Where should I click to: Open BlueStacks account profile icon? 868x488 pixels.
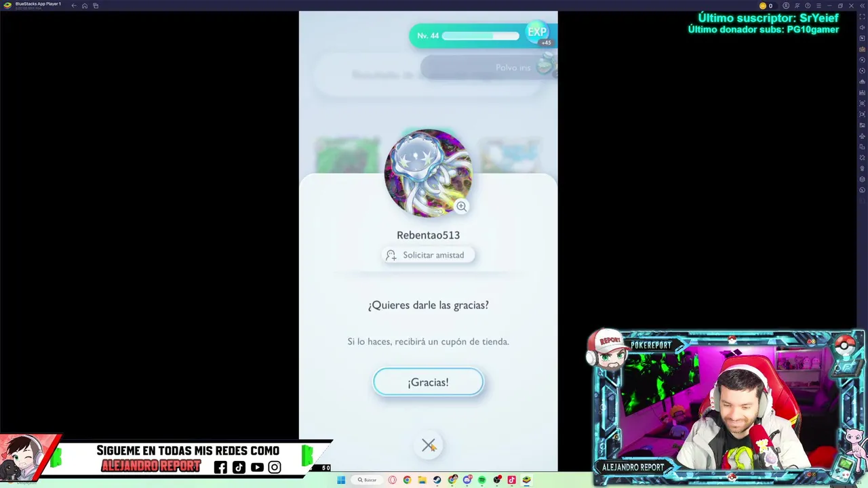click(786, 5)
